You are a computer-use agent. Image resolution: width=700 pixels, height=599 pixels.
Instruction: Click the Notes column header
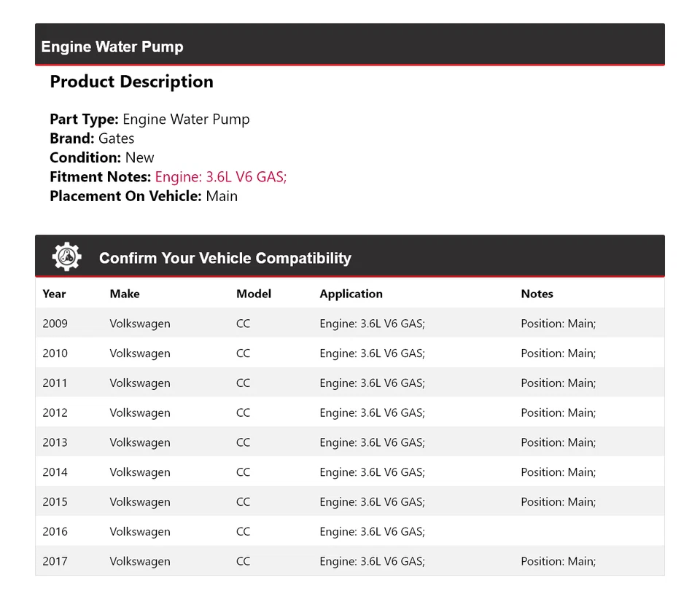537,294
